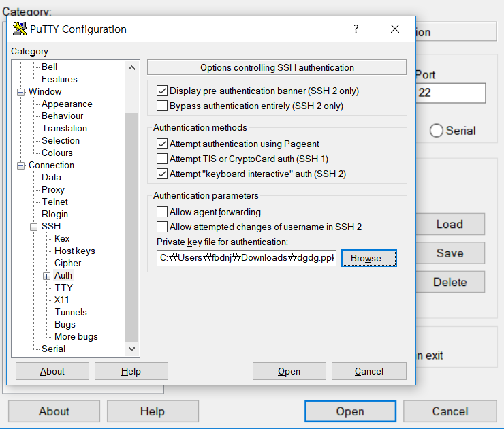Select Translation in the category tree

click(64, 128)
